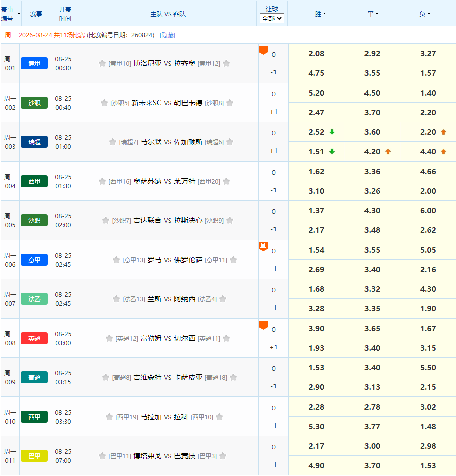This screenshot has height=476, width=456.
Task: Click 单 badge on 富勒姆 match
Action: click(263, 325)
